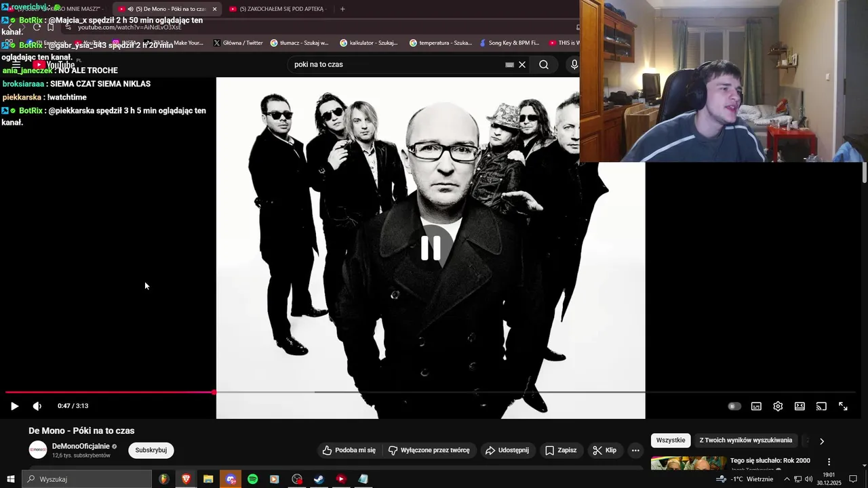Close the De Mono browser tab

[215, 9]
